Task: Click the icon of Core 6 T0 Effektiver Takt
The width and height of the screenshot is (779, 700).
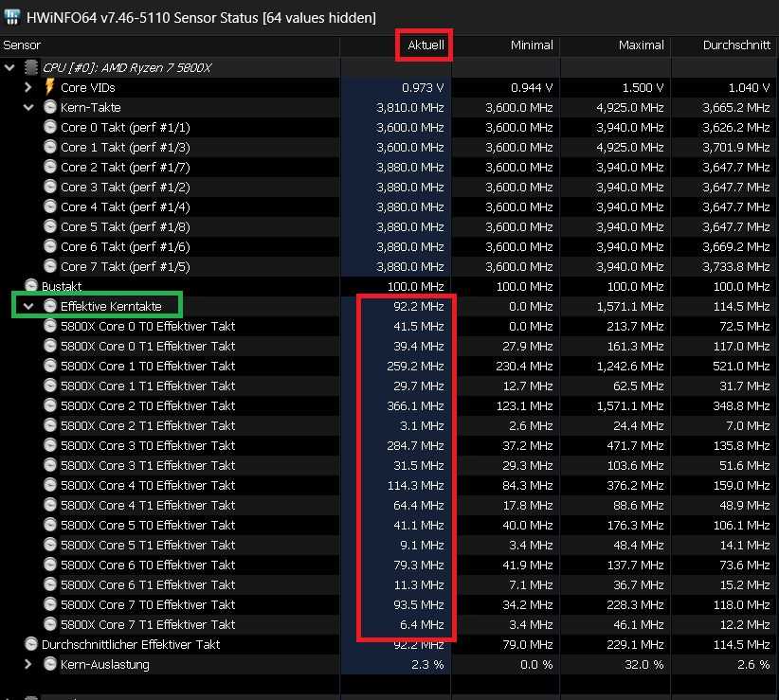Action: 50,564
